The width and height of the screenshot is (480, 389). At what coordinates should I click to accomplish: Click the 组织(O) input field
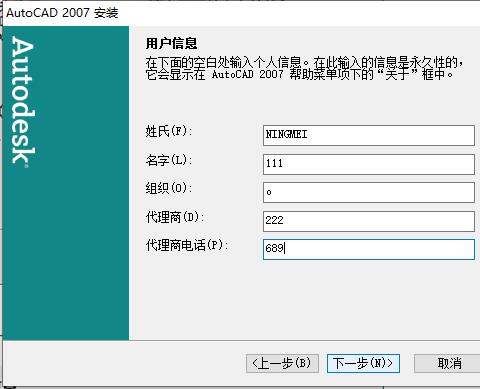pyautogui.click(x=369, y=192)
